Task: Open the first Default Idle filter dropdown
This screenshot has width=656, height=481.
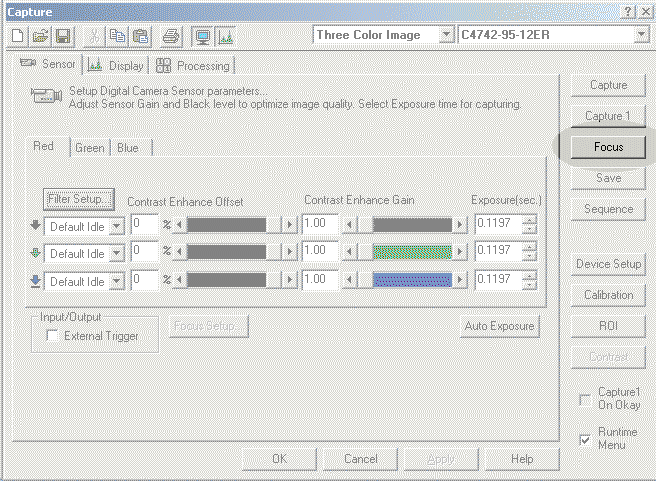Action: click(x=117, y=226)
